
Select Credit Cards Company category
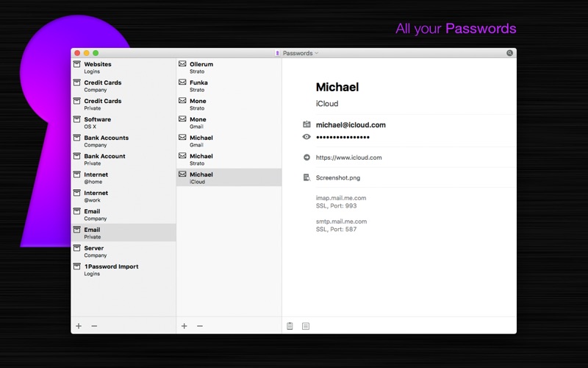click(123, 85)
